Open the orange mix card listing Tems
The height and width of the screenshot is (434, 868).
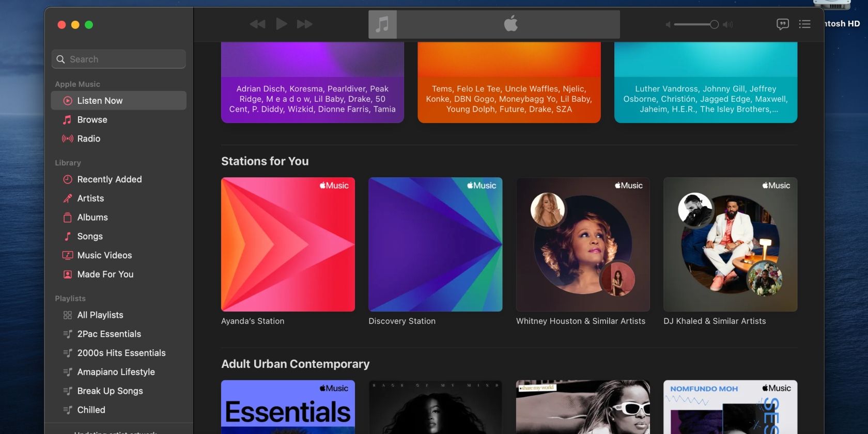(x=509, y=83)
